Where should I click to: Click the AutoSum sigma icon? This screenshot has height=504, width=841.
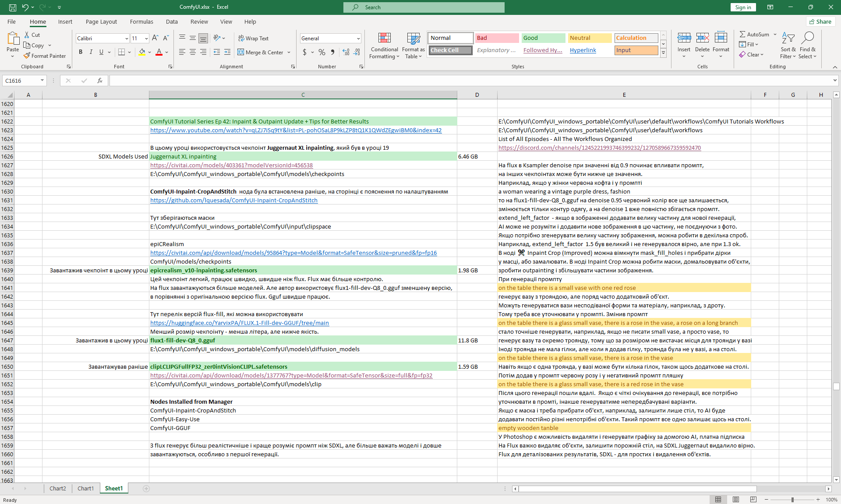(x=742, y=34)
